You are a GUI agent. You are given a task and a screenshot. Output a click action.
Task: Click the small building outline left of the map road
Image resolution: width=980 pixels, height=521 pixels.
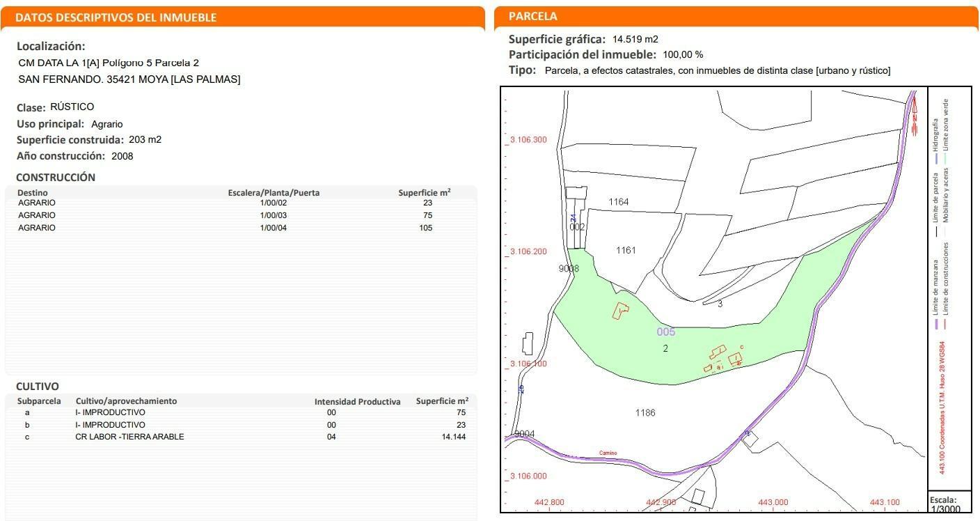[x=528, y=343]
